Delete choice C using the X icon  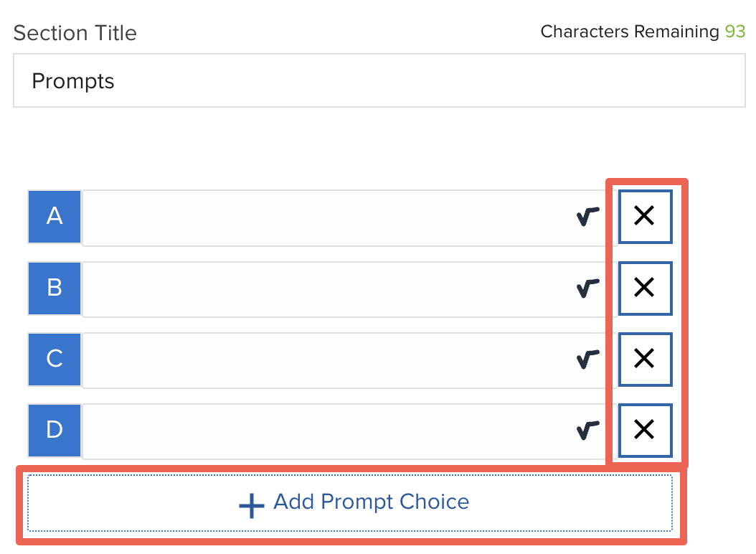645,360
